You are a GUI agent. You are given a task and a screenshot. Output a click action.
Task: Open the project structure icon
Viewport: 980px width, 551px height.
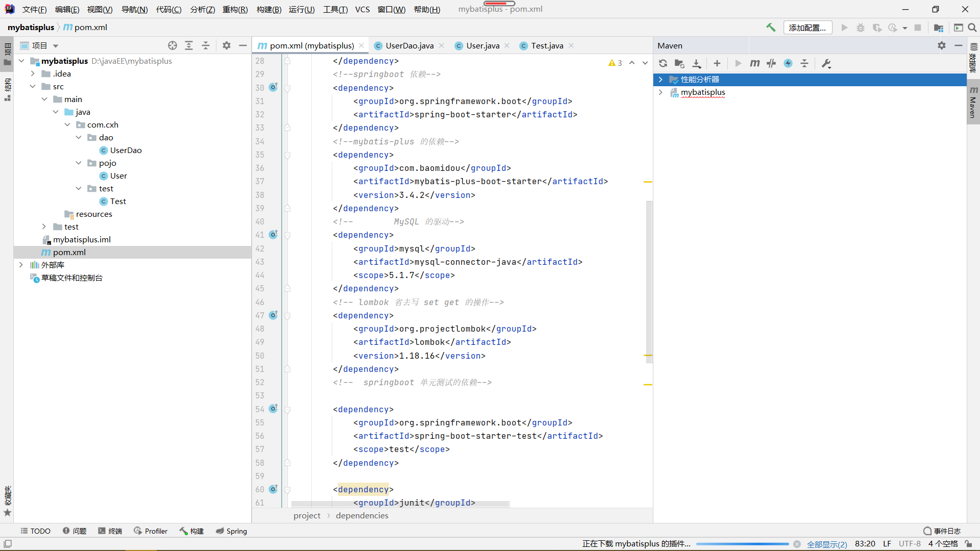point(938,28)
